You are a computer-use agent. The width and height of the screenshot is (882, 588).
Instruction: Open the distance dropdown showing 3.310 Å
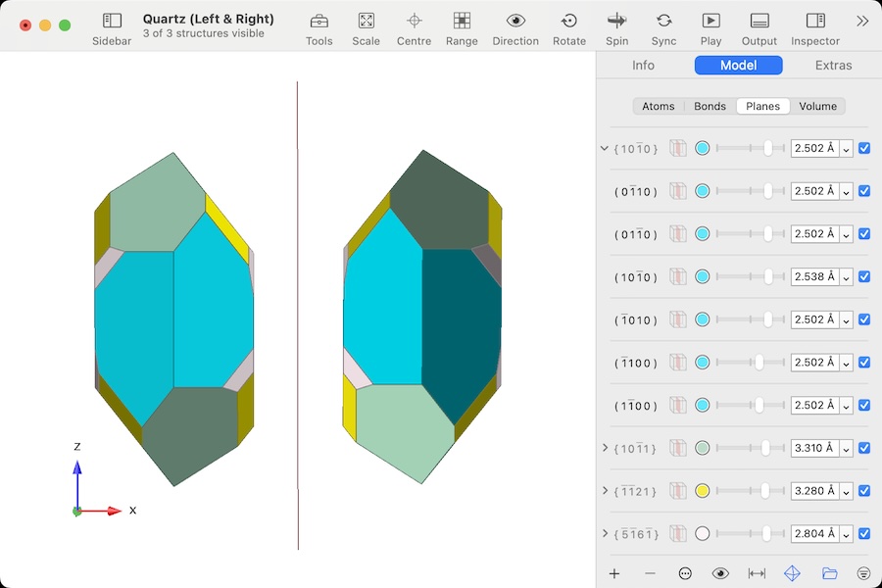[845, 448]
